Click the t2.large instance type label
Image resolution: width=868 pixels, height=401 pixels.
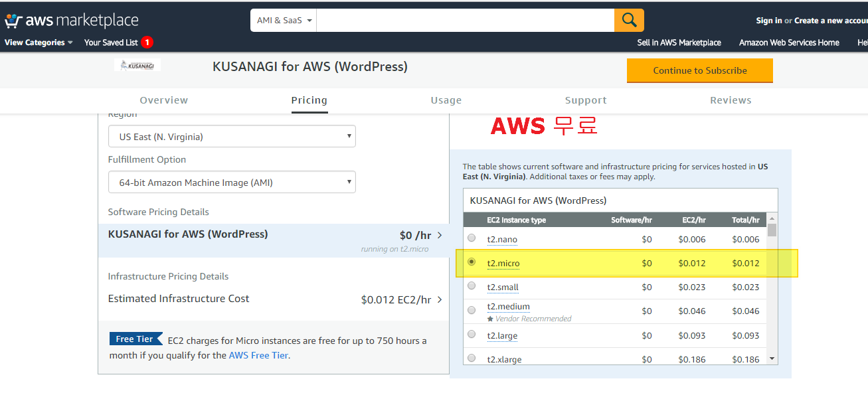pos(502,335)
